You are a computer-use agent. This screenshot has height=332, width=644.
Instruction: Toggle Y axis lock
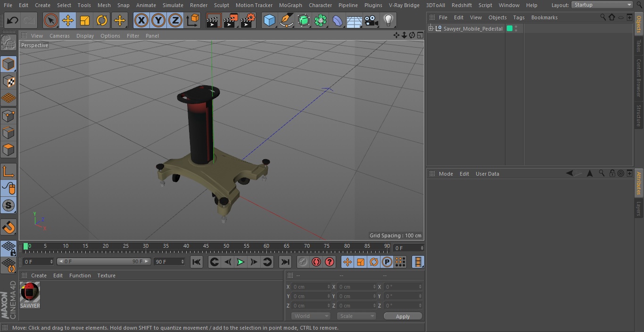tap(158, 20)
